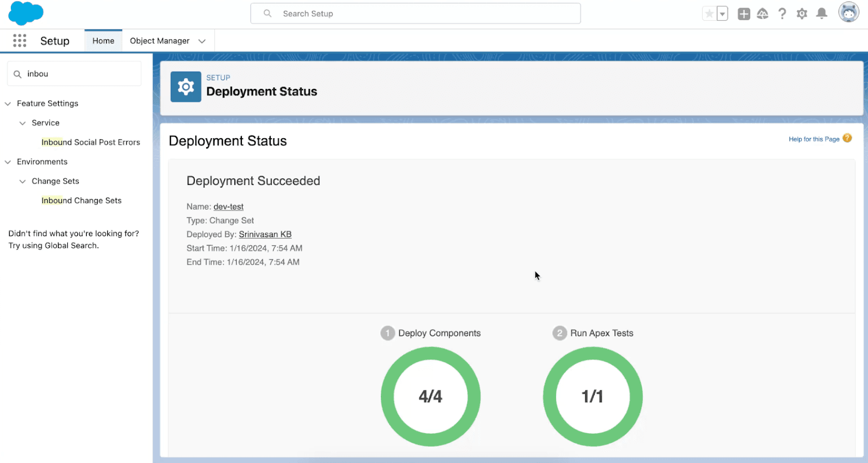This screenshot has width=868, height=463.
Task: Open the Help question mark icon
Action: click(x=782, y=14)
